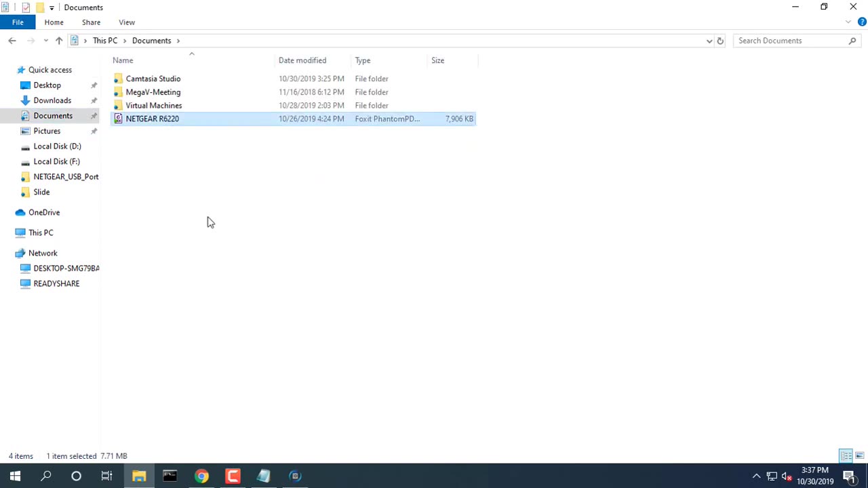Select Documents in the address bar breadcrumb
This screenshot has height=488, width=868.
(151, 41)
